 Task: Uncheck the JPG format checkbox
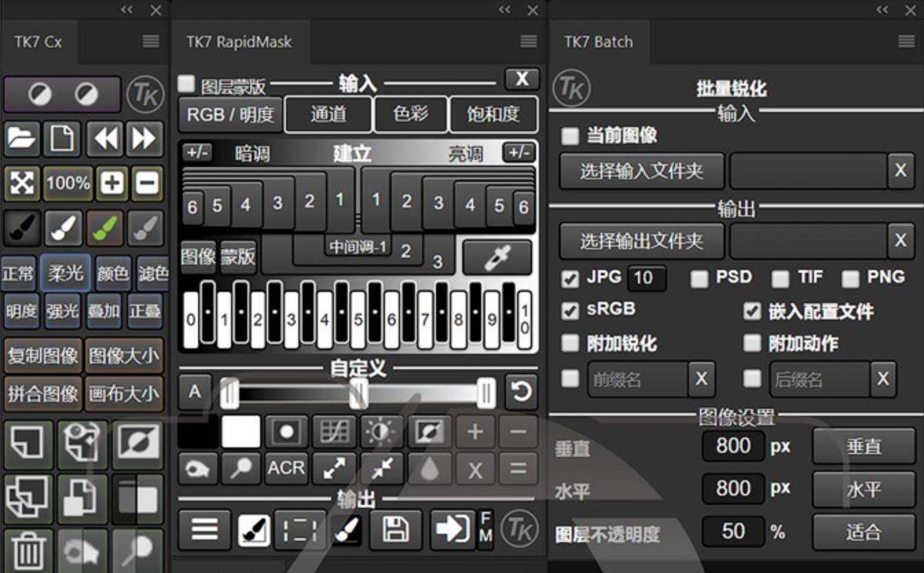570,278
